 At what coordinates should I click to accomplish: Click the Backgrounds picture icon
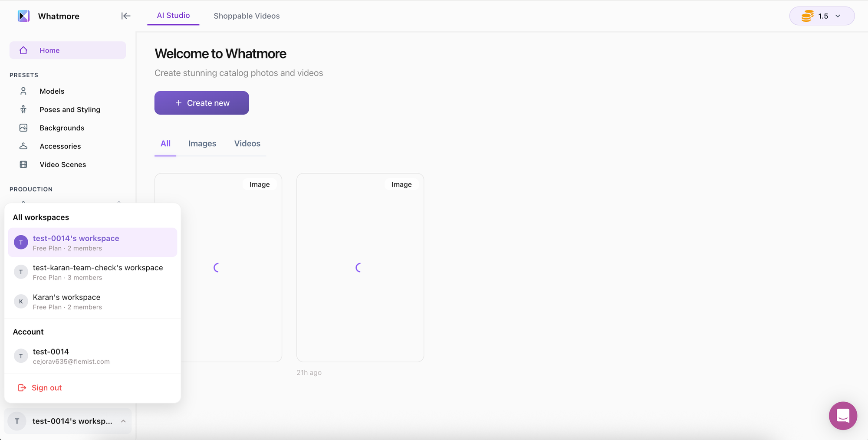(x=23, y=128)
